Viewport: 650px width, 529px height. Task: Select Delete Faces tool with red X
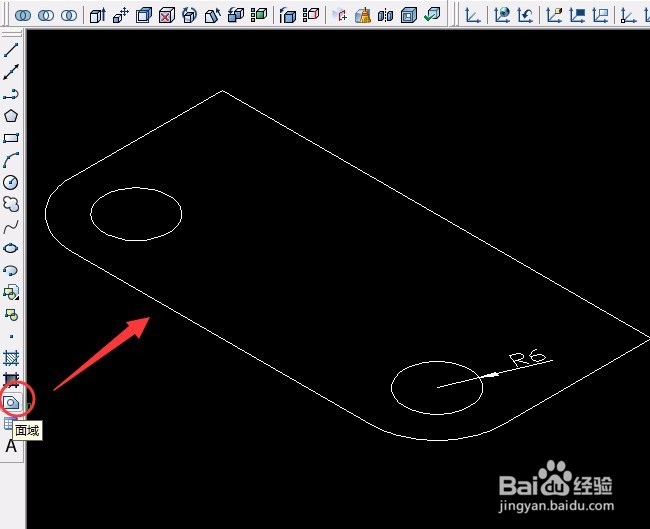pos(167,15)
